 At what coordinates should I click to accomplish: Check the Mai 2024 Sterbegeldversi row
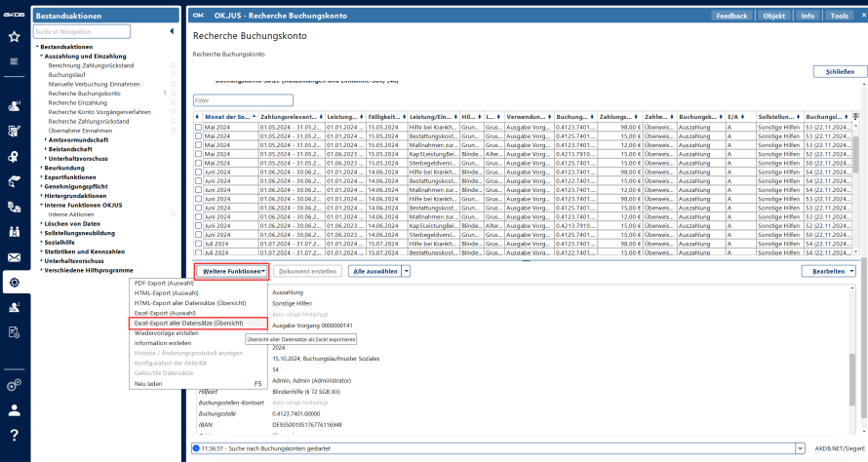(198, 163)
